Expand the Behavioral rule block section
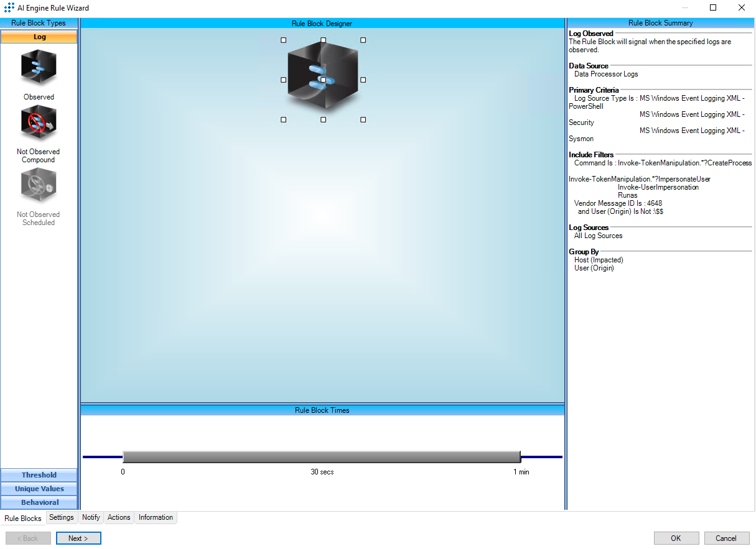This screenshot has height=549, width=756. click(39, 502)
